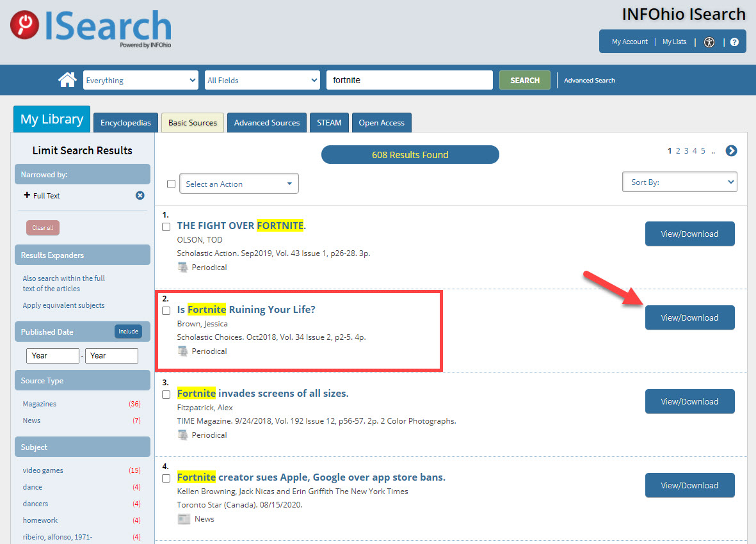View/Download Is Fortnite Ruining Your Life
Image resolution: width=756 pixels, height=544 pixels.
pos(689,317)
